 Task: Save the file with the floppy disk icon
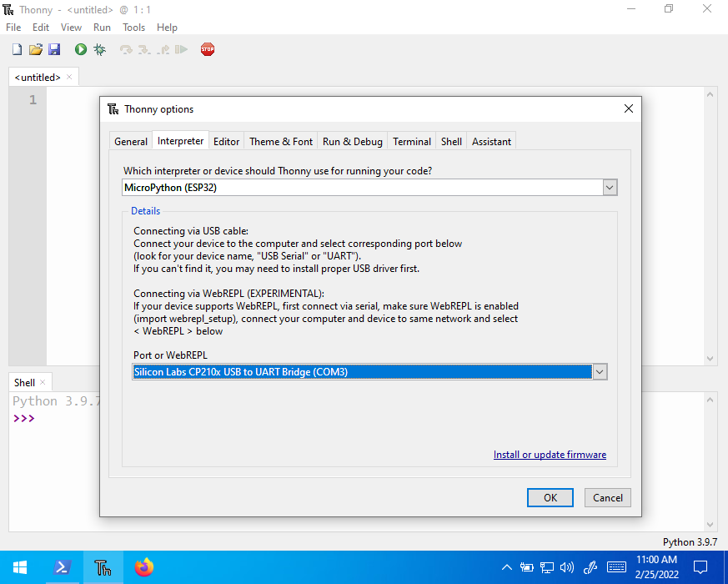click(x=54, y=49)
